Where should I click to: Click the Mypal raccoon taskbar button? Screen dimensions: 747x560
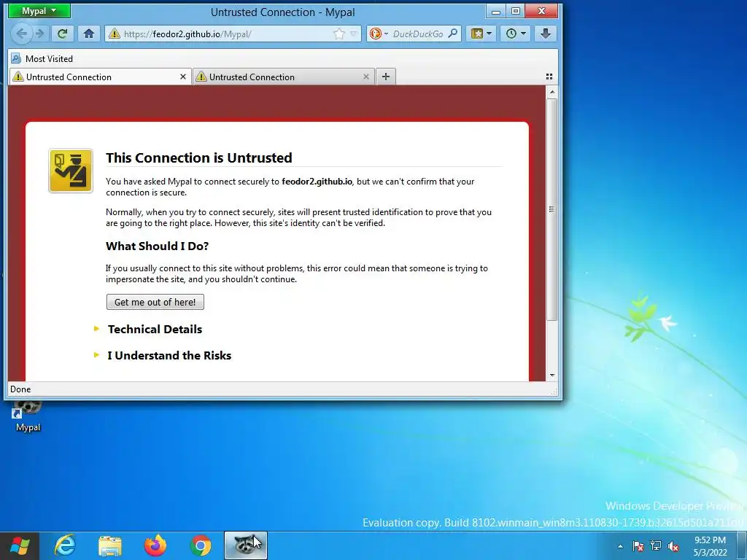(246, 545)
